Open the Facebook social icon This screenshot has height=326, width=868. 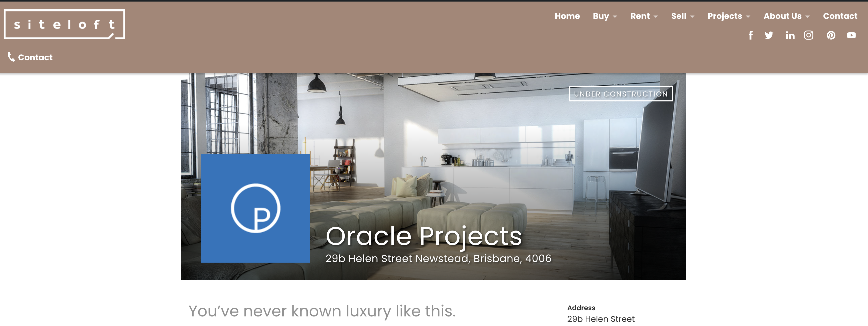(751, 35)
